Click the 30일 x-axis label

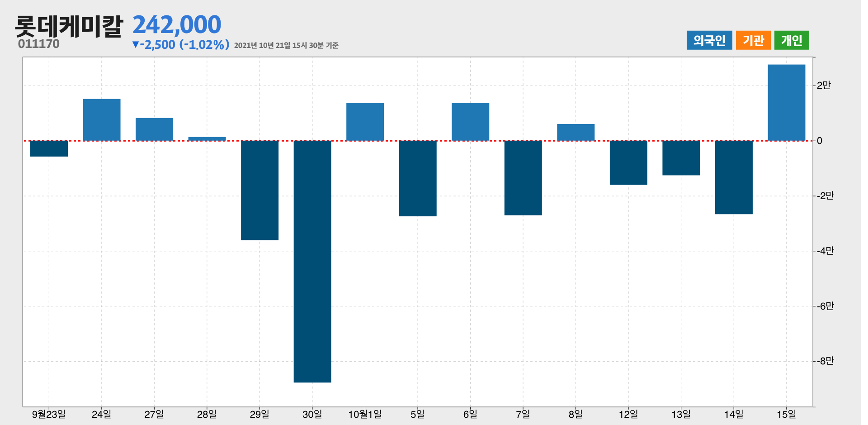312,414
